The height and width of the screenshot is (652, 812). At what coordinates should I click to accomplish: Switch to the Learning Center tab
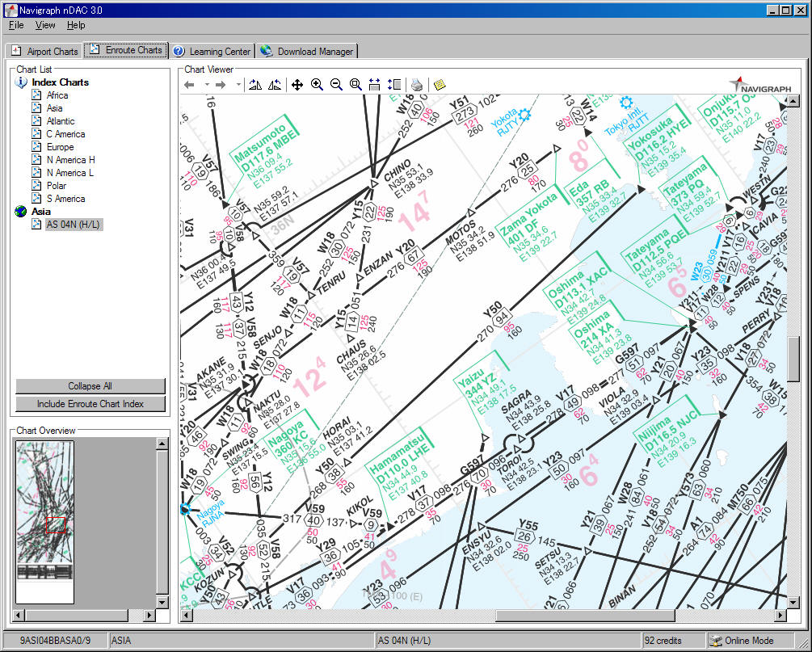(212, 51)
